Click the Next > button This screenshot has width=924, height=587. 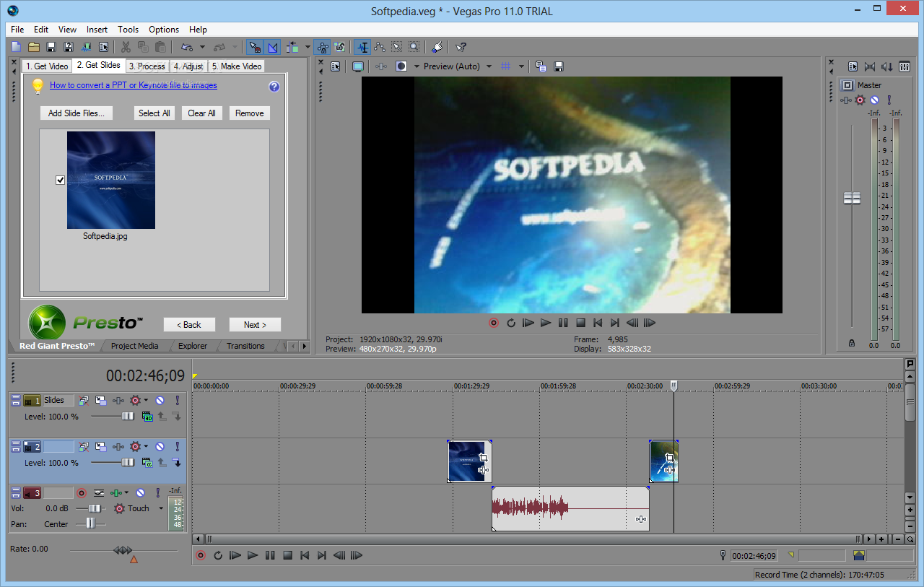[255, 325]
